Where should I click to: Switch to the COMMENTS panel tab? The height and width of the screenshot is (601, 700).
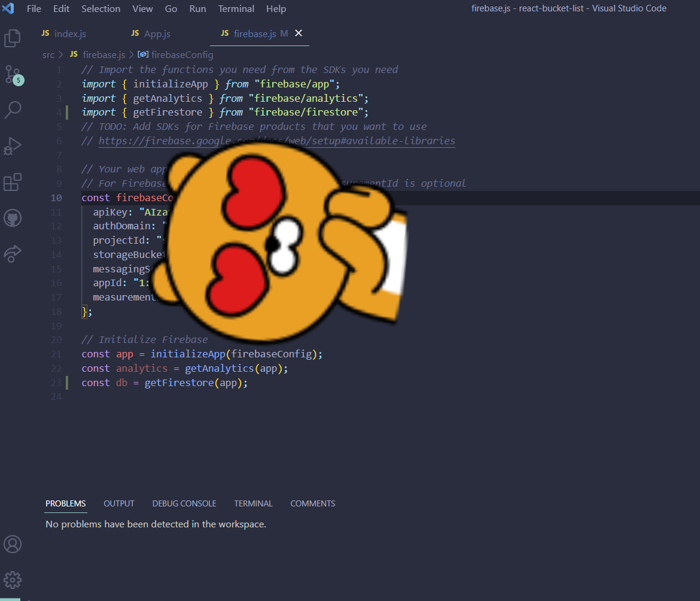point(312,503)
